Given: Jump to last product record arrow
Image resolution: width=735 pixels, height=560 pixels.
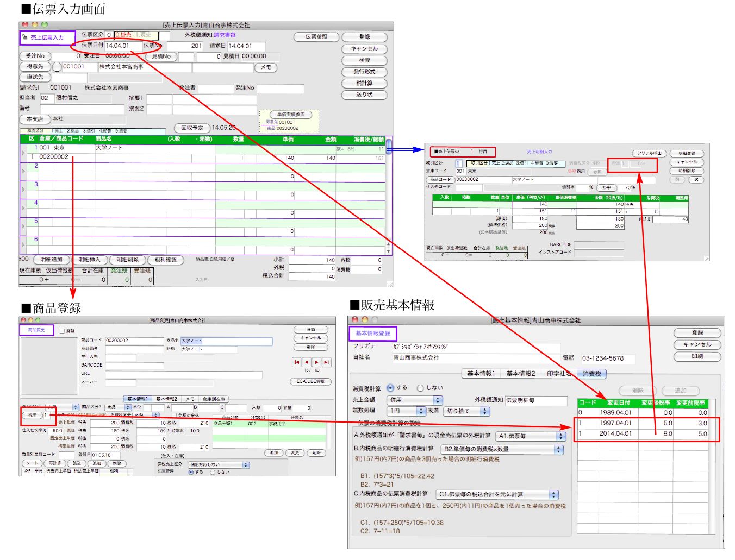Looking at the screenshot, I should coord(326,362).
